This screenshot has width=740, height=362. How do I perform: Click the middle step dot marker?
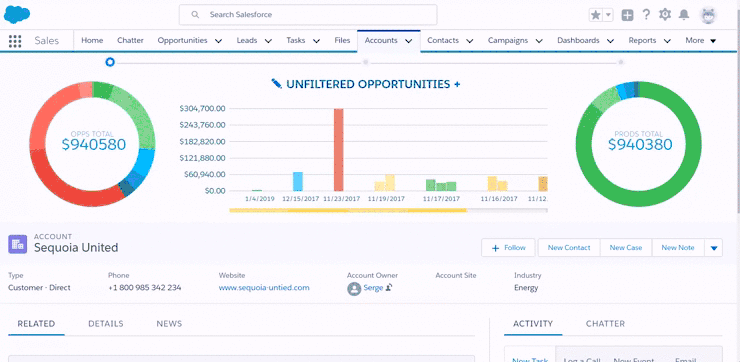click(x=365, y=62)
